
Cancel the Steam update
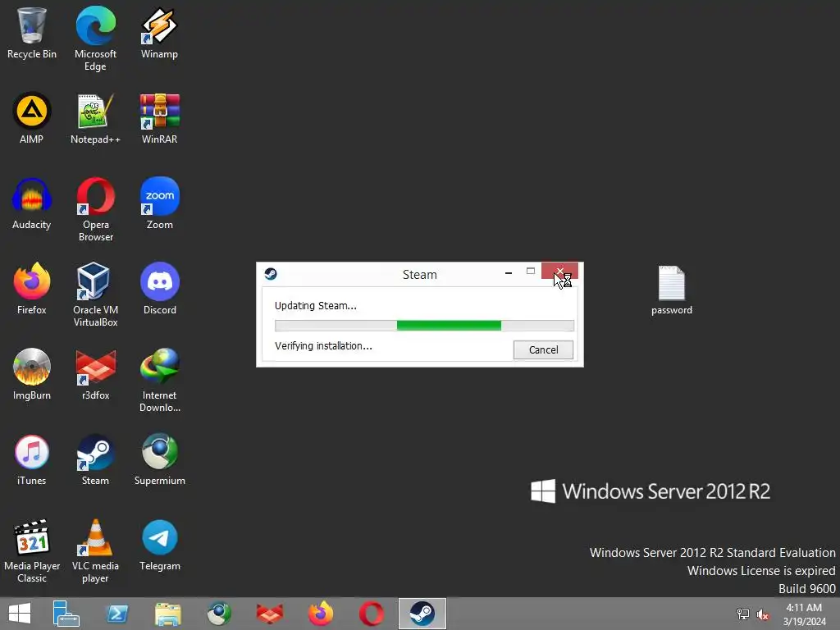[x=543, y=349]
